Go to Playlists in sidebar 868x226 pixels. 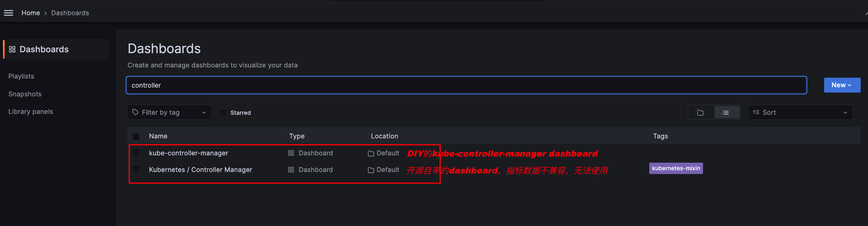[21, 76]
